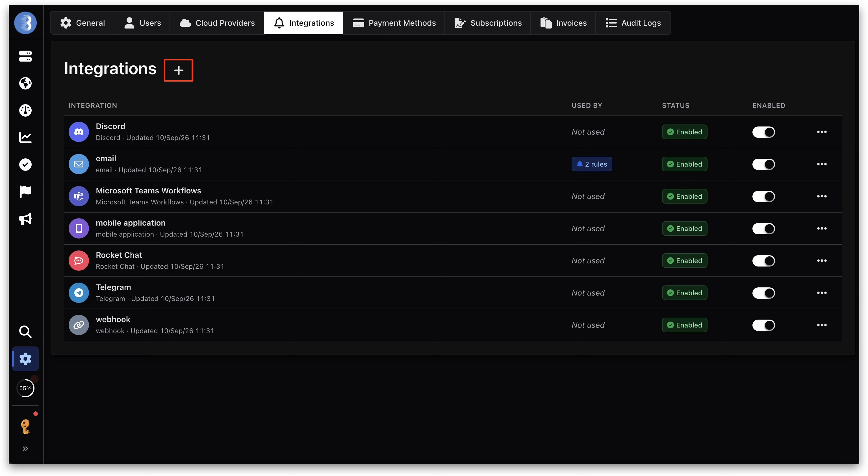
Task: Open the megaphone announcements icon in sidebar
Action: [x=25, y=219]
